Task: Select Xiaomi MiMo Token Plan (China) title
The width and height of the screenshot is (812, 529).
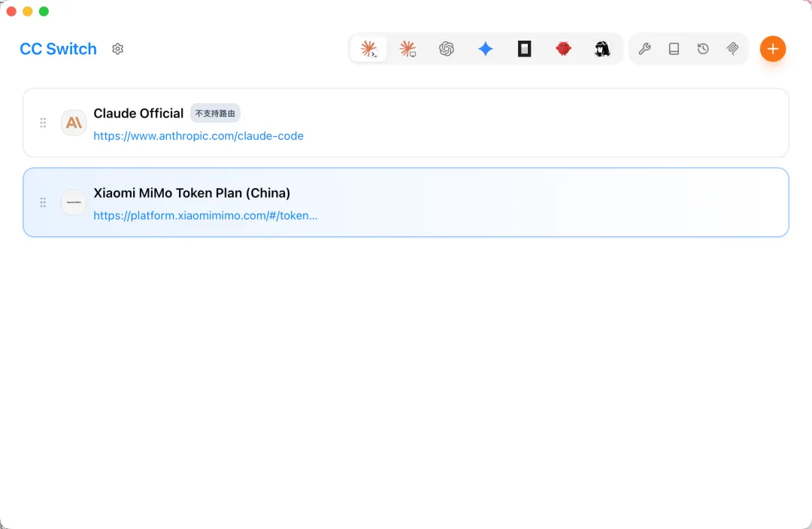Action: point(192,193)
